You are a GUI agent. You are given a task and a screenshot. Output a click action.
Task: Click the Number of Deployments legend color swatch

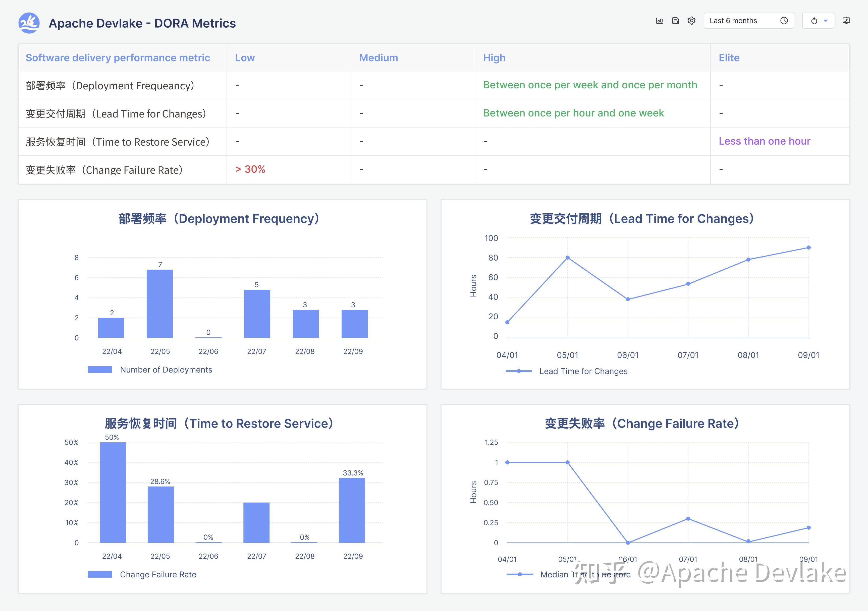[x=100, y=370]
